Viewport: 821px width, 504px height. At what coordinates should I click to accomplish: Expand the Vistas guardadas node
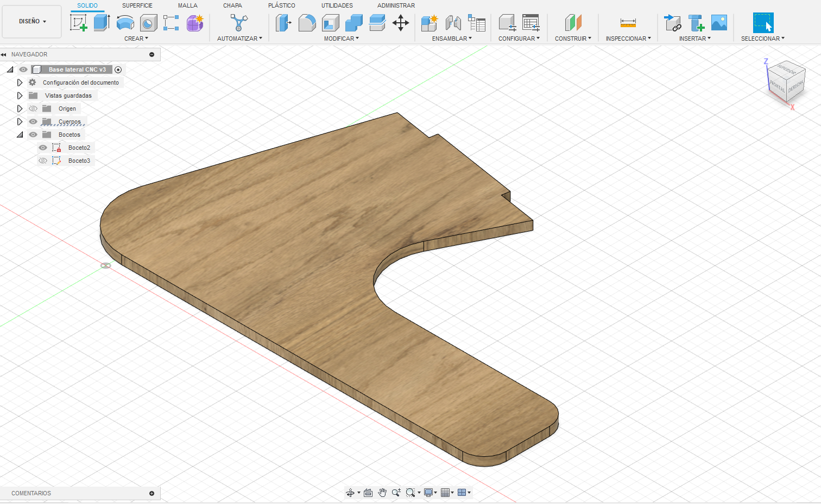point(20,95)
